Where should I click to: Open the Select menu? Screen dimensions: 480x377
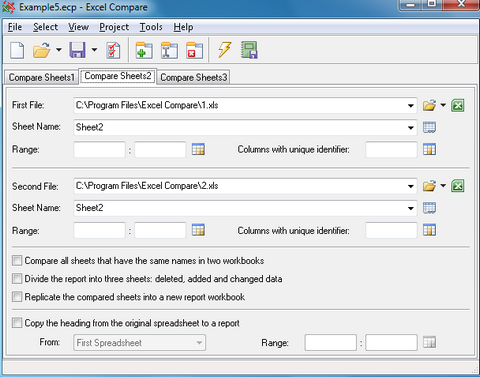(x=45, y=27)
